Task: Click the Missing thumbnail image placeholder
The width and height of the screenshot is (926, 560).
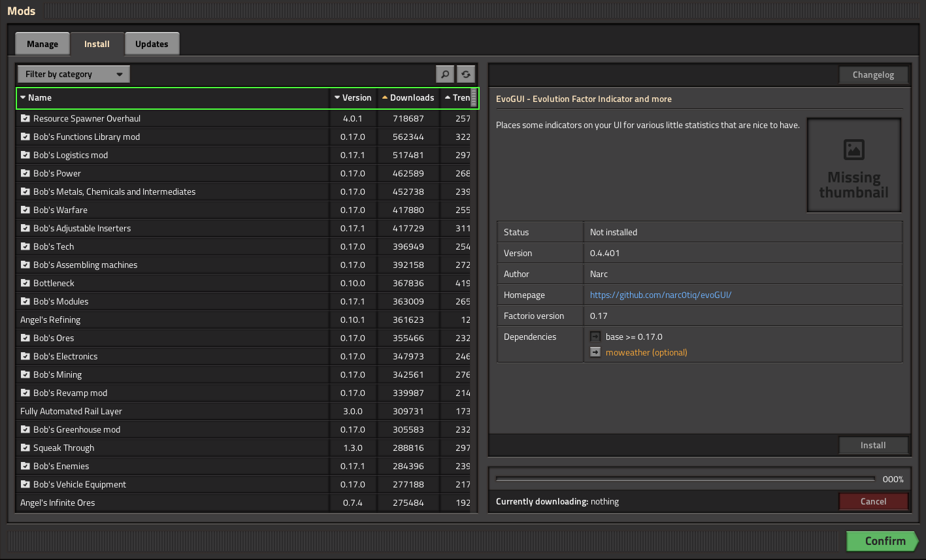Action: (854, 165)
